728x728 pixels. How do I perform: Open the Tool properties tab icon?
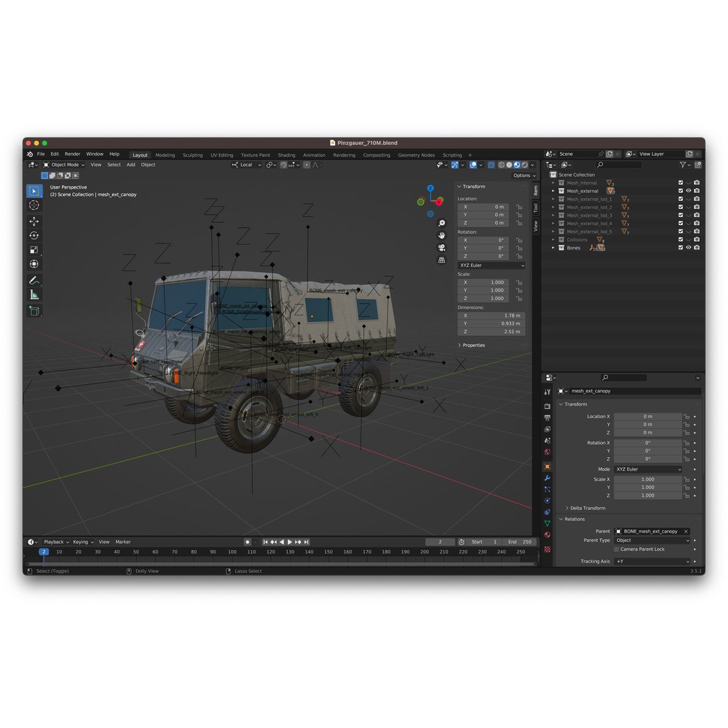point(547,392)
